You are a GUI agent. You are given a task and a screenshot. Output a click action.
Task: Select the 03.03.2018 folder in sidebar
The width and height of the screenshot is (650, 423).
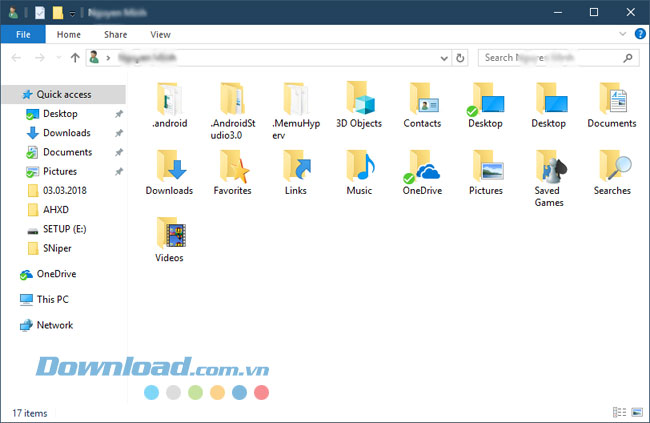[65, 190]
